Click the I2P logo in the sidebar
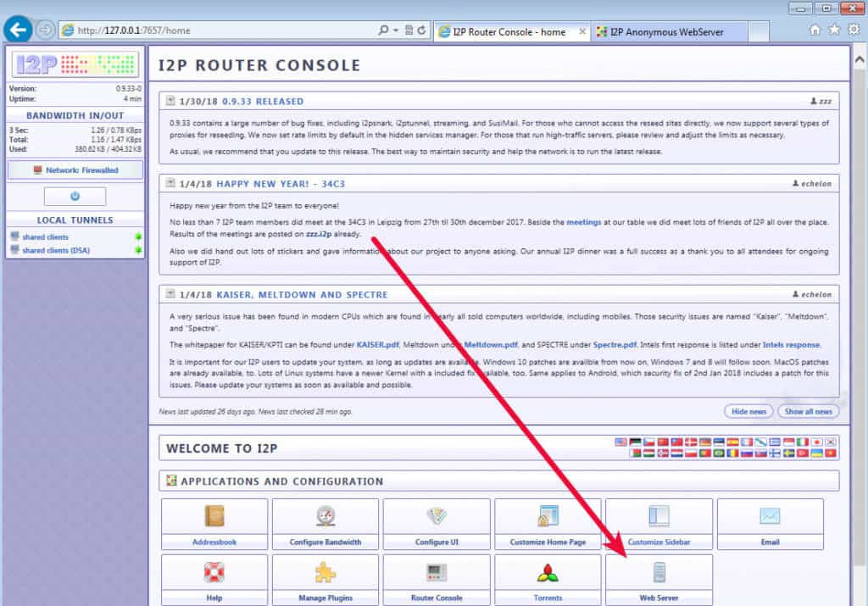 point(75,64)
